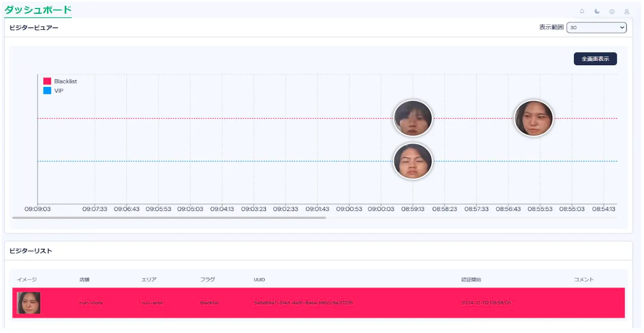Click the 認証開始 column header
The width and height of the screenshot is (644, 333).
click(471, 280)
